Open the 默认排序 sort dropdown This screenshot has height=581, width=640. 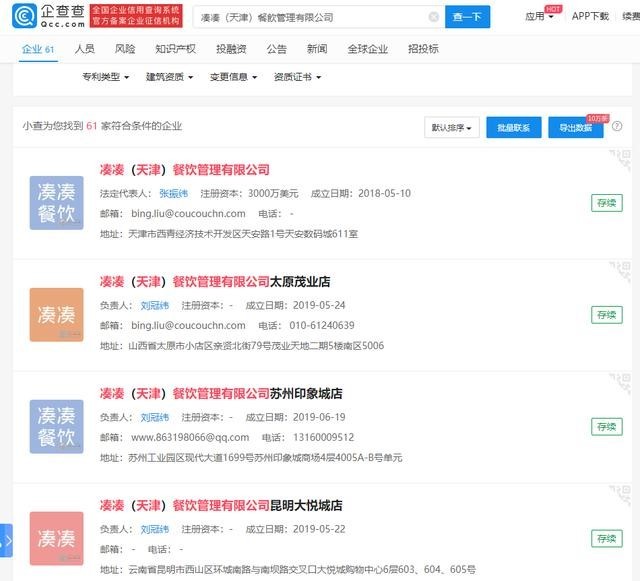452,127
